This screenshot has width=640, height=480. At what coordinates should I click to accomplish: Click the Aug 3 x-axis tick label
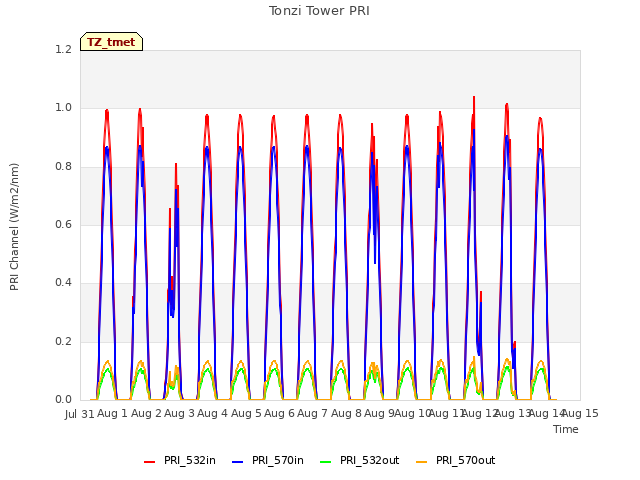click(x=180, y=413)
